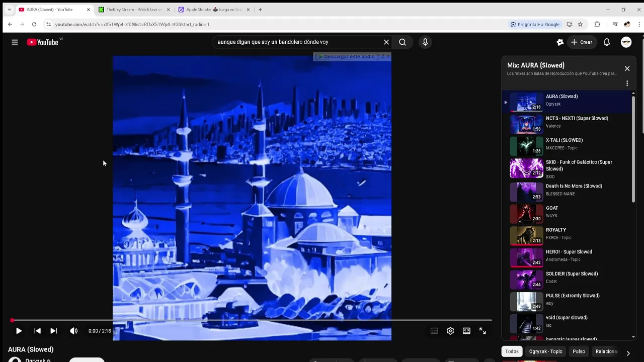644x362 pixels.
Task: Bookmark this page with star
Action: 580,24
